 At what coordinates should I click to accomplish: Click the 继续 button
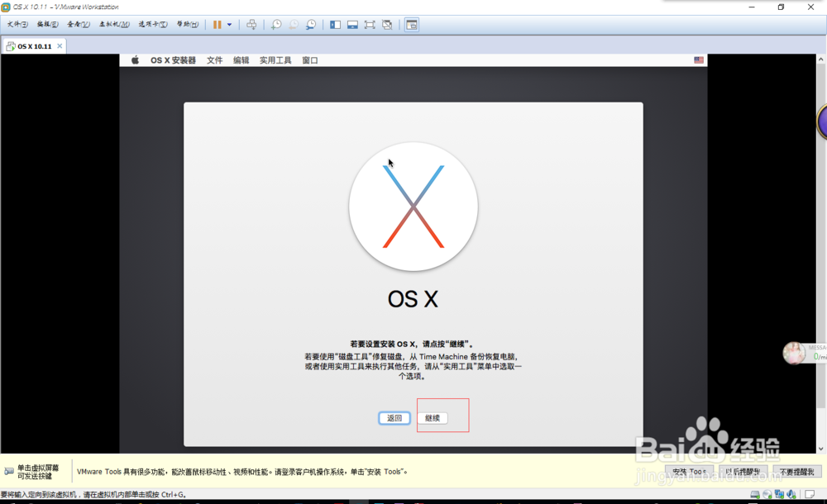(x=433, y=418)
